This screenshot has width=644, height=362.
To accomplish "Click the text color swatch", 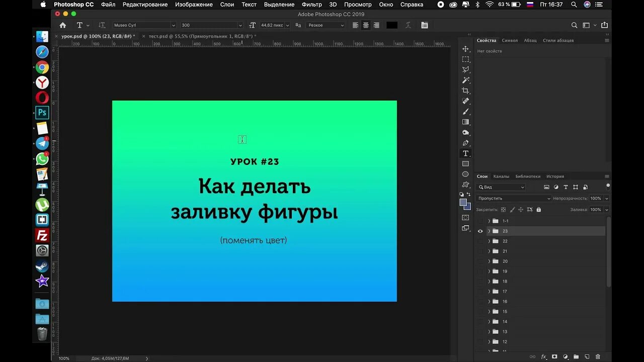I will (392, 25).
